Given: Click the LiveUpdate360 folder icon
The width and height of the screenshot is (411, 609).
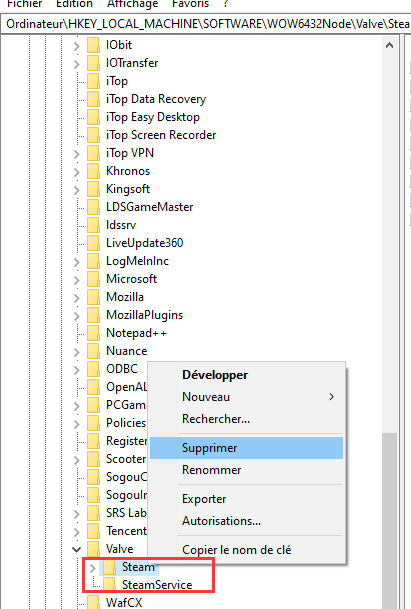Looking at the screenshot, I should tap(93, 243).
